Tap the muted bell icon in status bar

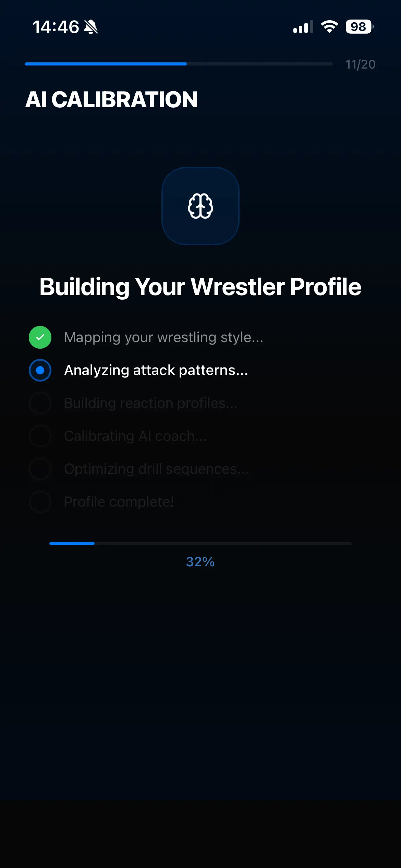(x=91, y=27)
